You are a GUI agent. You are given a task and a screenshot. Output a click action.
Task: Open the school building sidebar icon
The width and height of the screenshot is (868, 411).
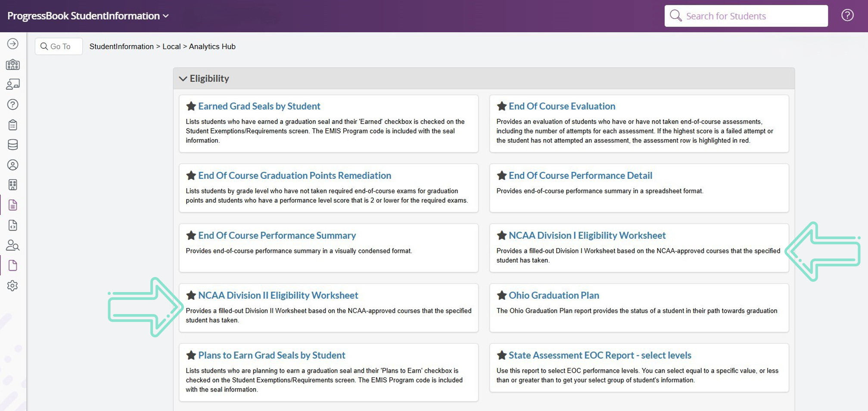[13, 65]
